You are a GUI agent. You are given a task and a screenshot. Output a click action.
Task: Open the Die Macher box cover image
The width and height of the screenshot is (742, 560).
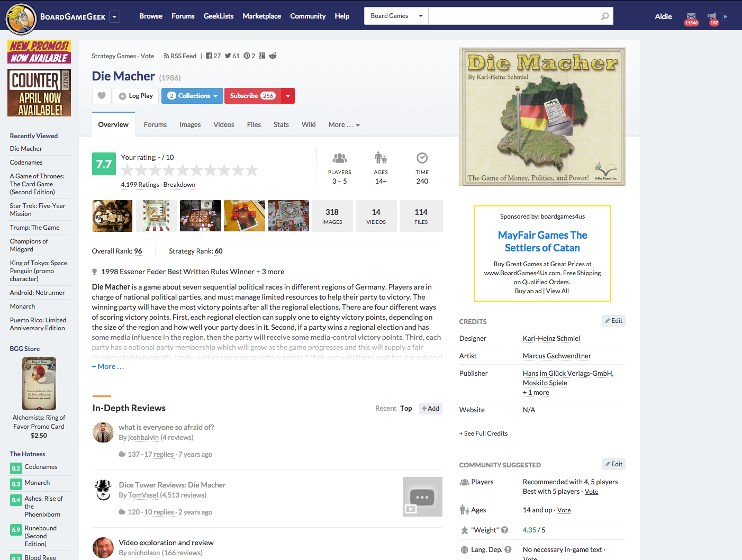point(542,117)
